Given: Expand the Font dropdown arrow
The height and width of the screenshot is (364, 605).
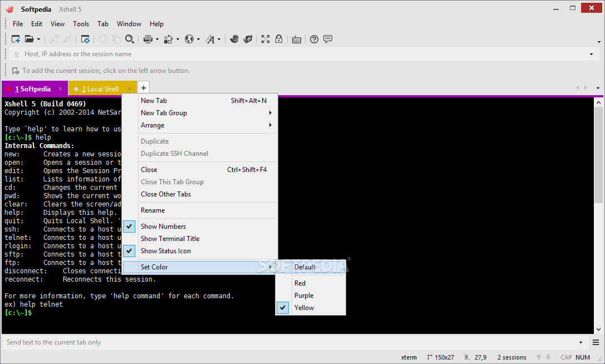Looking at the screenshot, I should click(x=219, y=40).
